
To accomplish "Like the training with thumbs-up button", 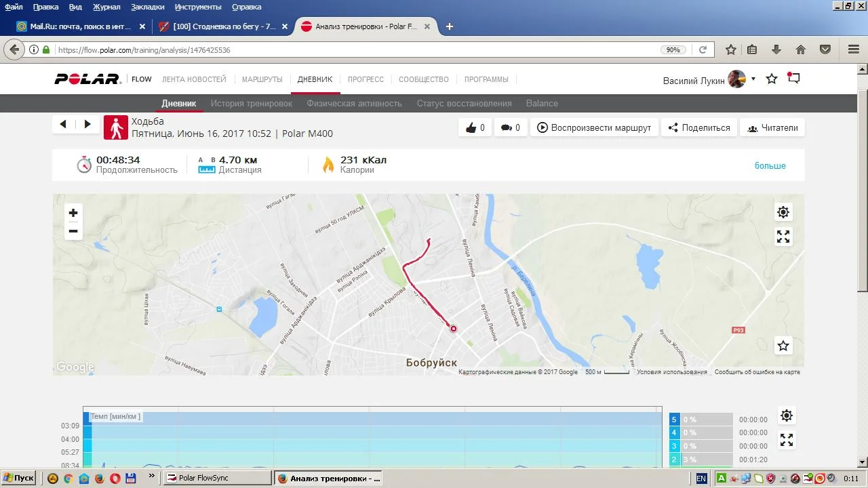I will [475, 127].
